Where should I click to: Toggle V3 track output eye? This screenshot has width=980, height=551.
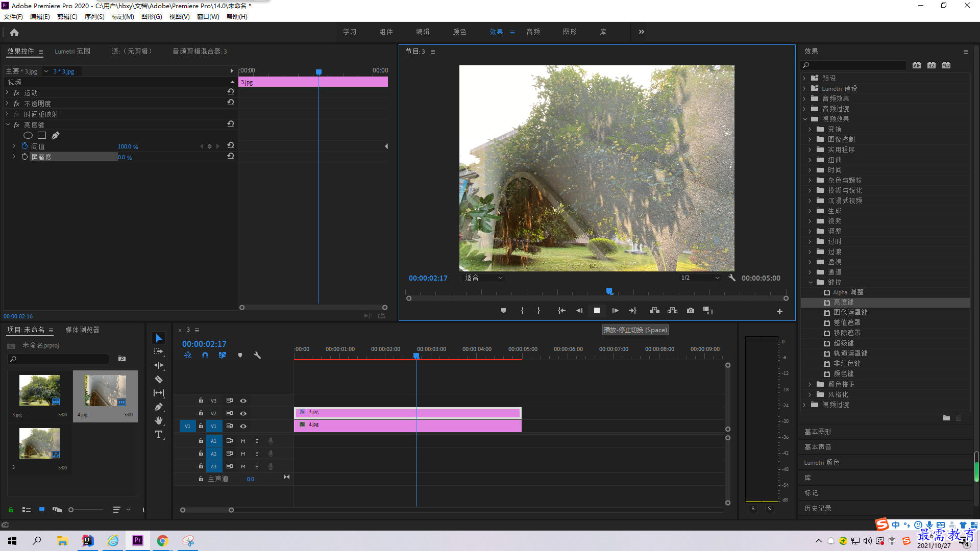point(243,400)
